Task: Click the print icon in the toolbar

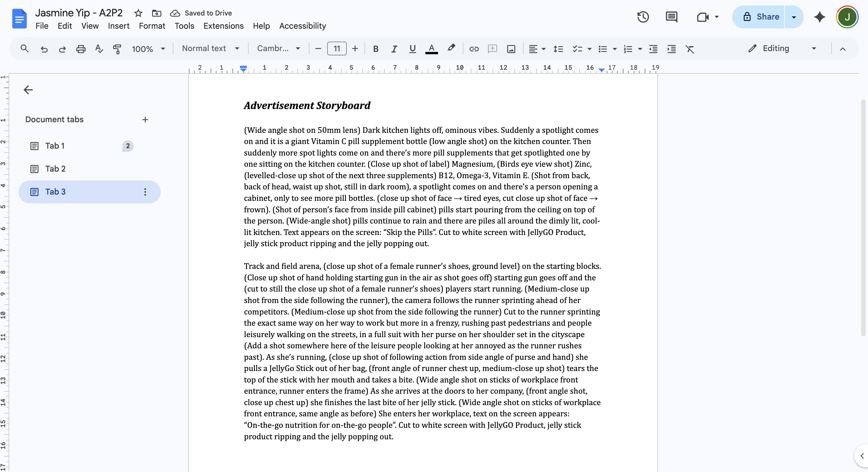Action: point(81,49)
